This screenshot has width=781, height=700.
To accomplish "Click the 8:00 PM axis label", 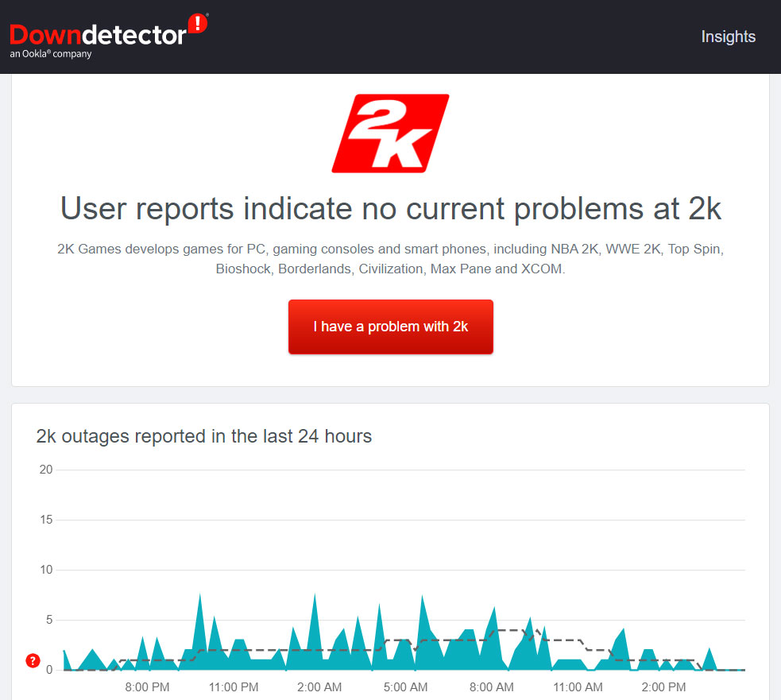I will [147, 687].
